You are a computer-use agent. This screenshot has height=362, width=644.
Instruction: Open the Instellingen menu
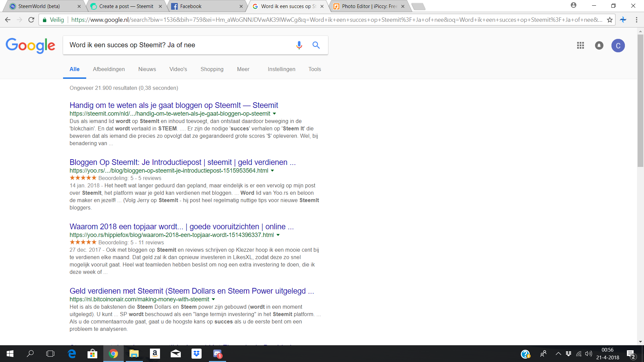[x=281, y=69]
